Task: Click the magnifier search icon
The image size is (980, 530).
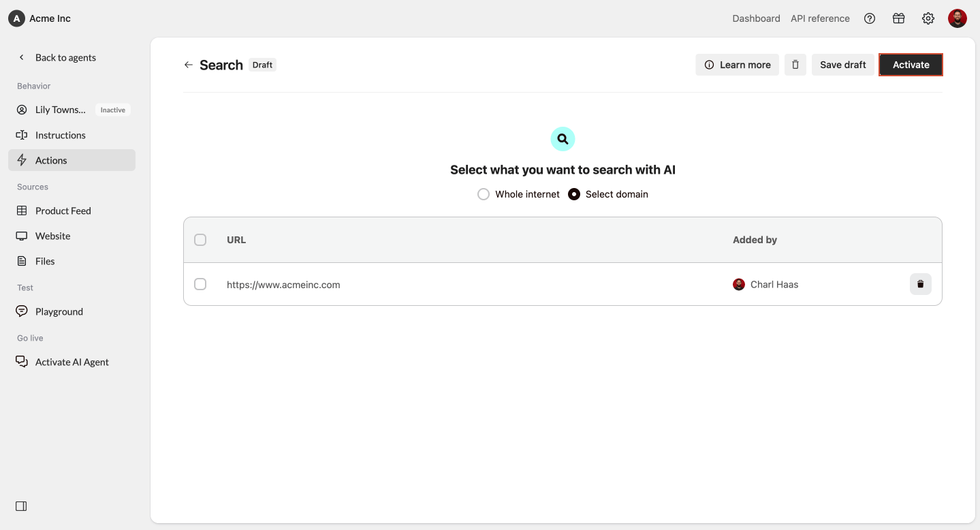Action: pos(563,139)
